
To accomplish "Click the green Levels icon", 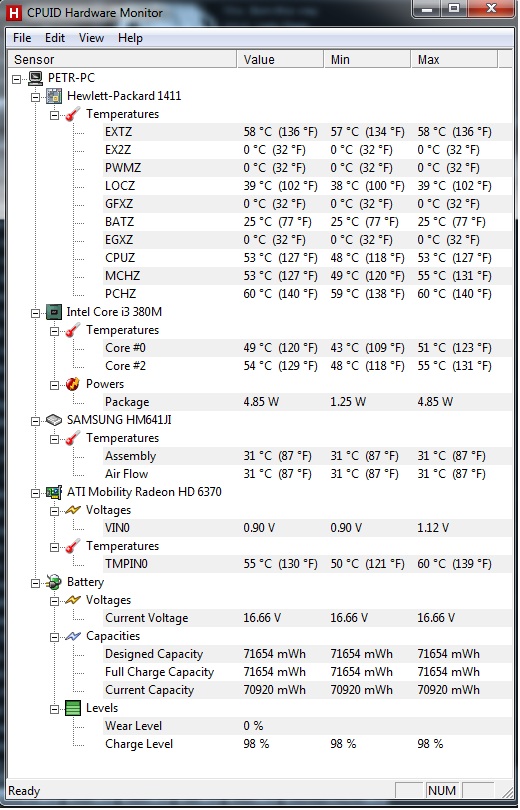I will click(73, 708).
